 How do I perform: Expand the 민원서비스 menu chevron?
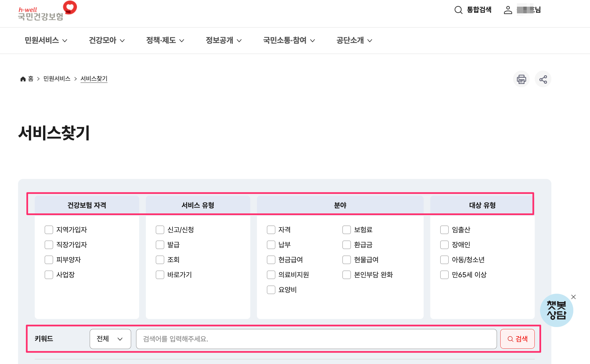(x=65, y=41)
